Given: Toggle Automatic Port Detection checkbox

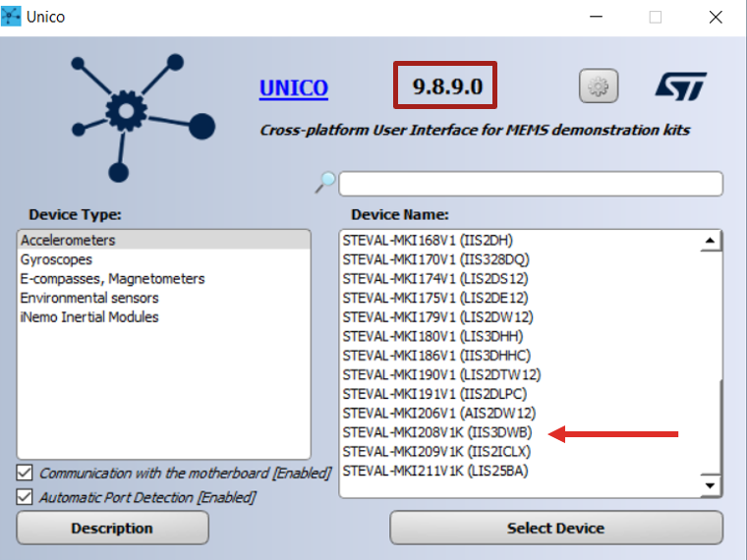Looking at the screenshot, I should (x=25, y=497).
